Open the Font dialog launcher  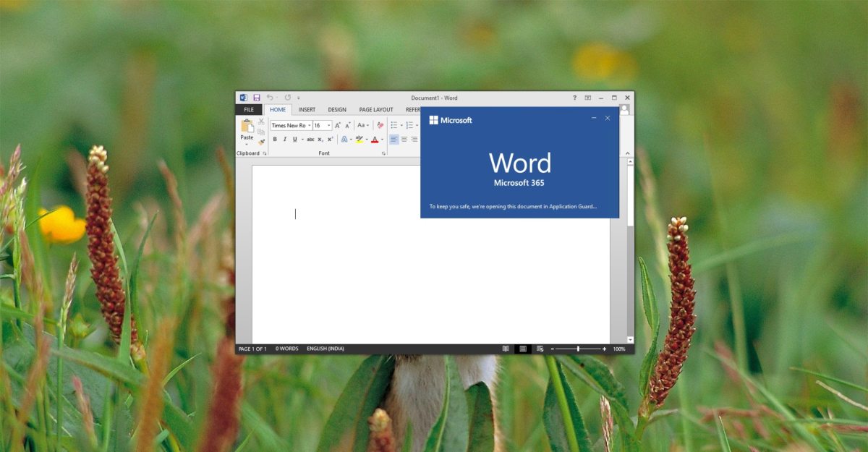[383, 153]
